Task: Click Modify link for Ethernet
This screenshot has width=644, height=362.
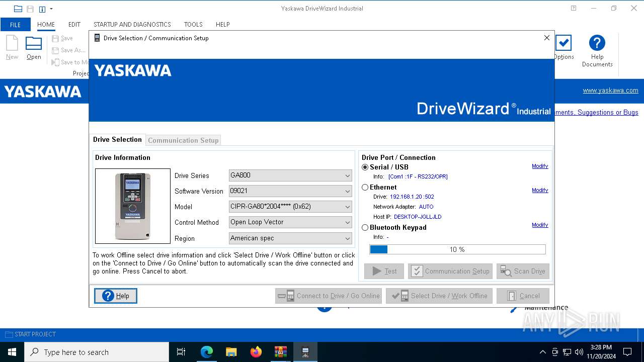Action: click(540, 191)
